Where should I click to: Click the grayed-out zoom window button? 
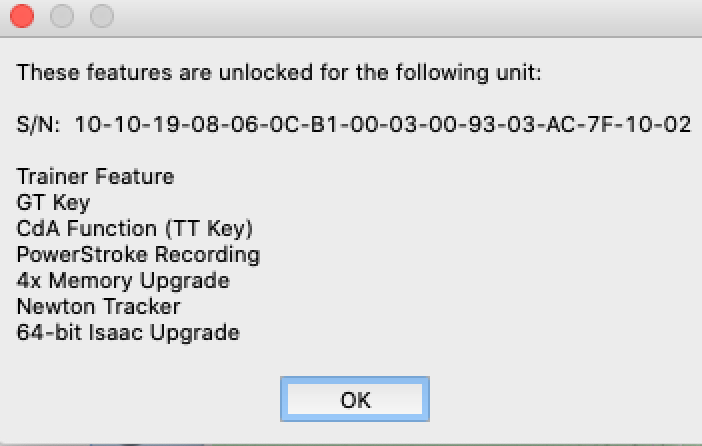(102, 16)
